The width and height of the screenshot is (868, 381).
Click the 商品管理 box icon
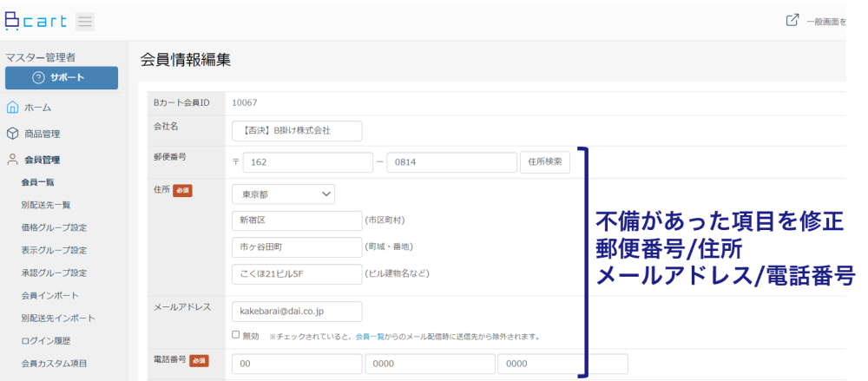point(12,134)
